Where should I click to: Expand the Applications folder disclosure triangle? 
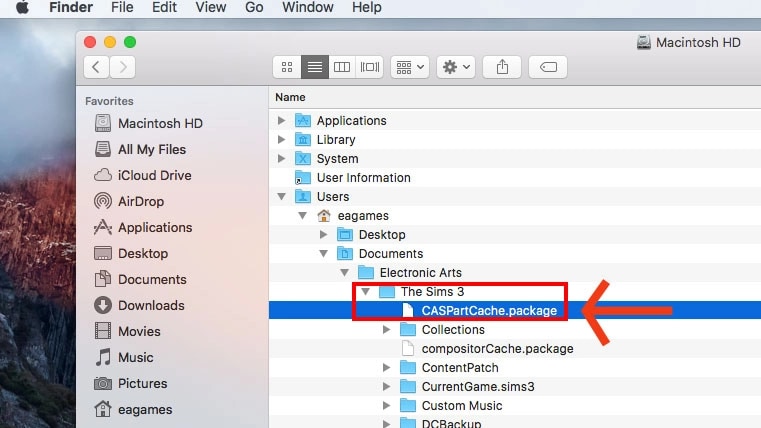point(282,121)
